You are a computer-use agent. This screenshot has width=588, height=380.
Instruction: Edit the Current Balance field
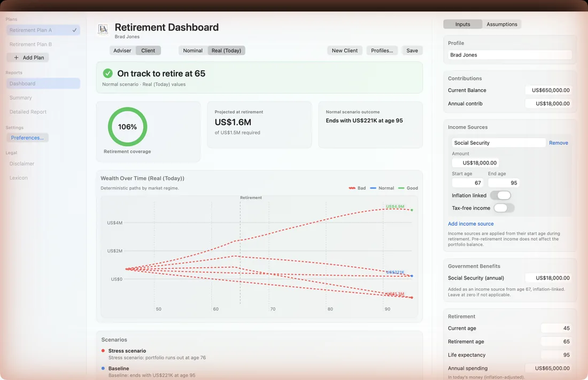click(x=548, y=90)
